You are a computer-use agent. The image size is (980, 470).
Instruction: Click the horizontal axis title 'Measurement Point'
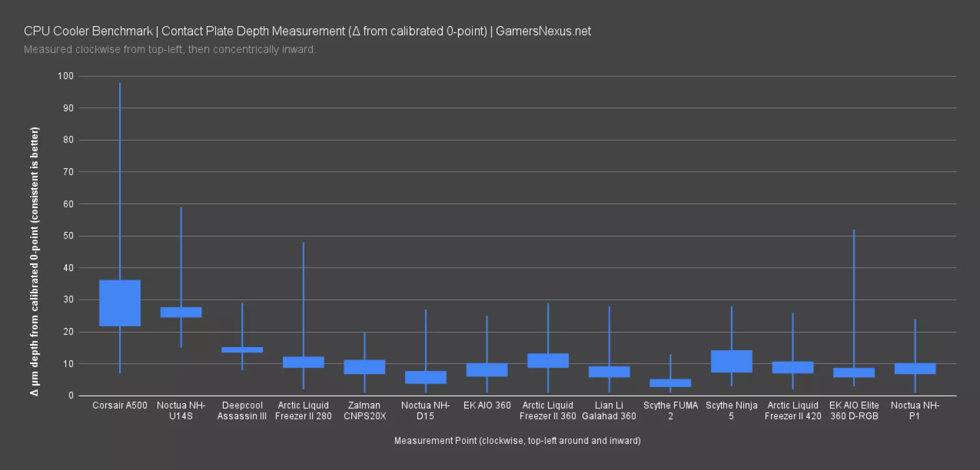click(x=517, y=441)
